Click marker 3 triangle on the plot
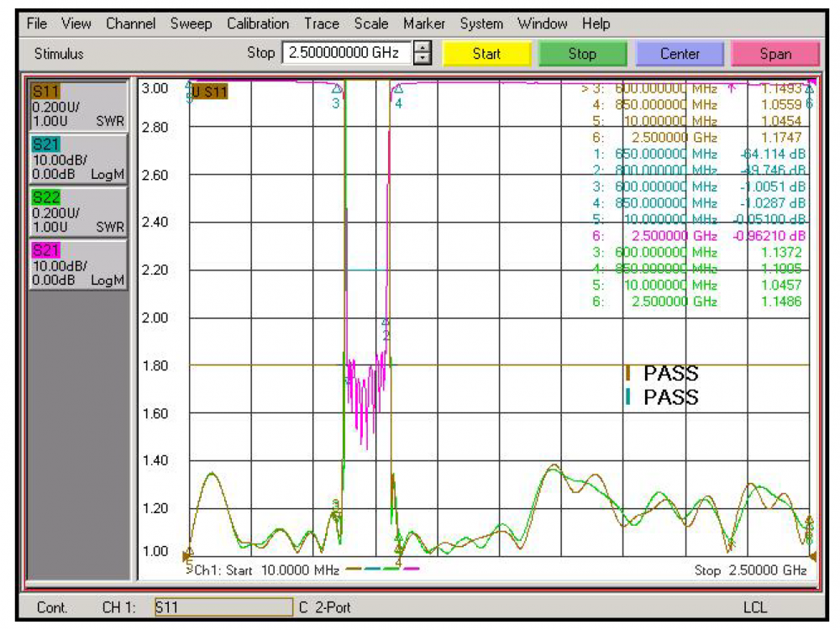This screenshot has width=840, height=630. 337,88
